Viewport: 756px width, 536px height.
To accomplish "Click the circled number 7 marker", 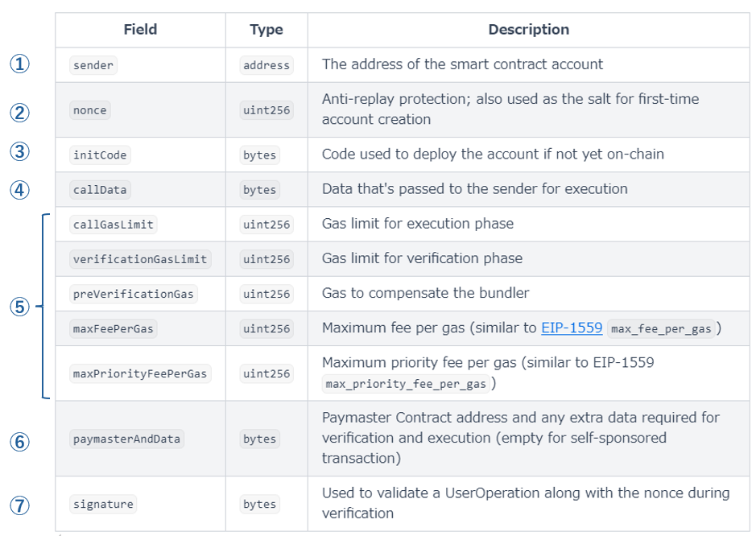I will 20,505.
